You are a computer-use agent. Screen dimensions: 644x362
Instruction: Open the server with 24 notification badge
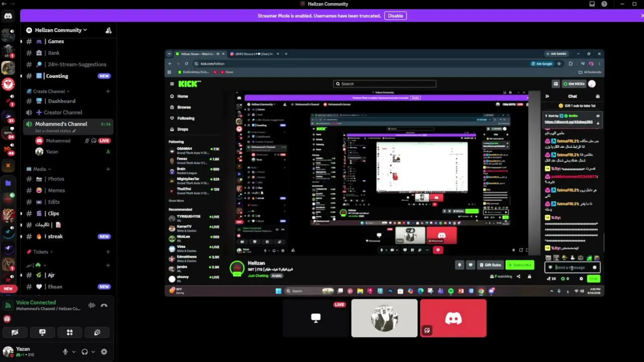click(8, 133)
